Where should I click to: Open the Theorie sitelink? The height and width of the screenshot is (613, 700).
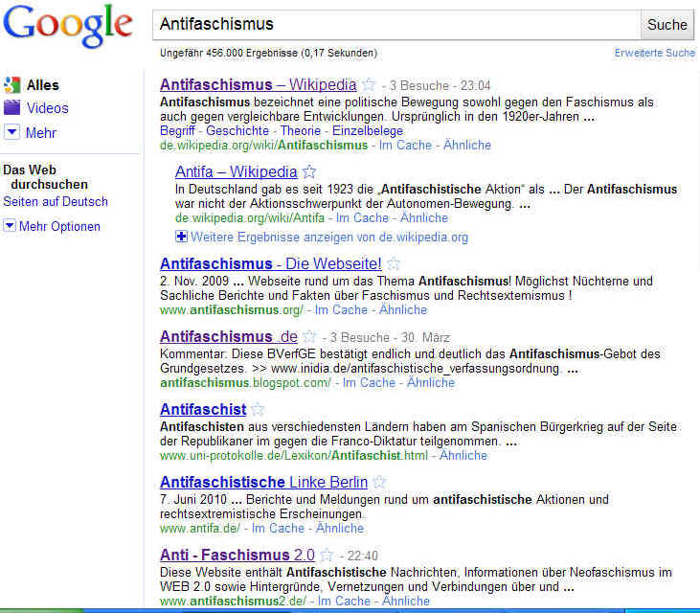(x=301, y=131)
